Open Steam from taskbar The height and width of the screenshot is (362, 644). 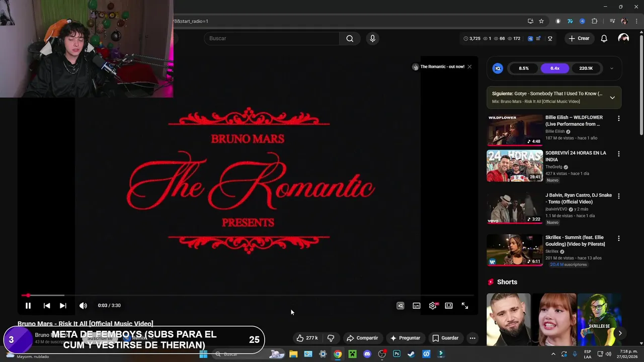[x=411, y=354]
